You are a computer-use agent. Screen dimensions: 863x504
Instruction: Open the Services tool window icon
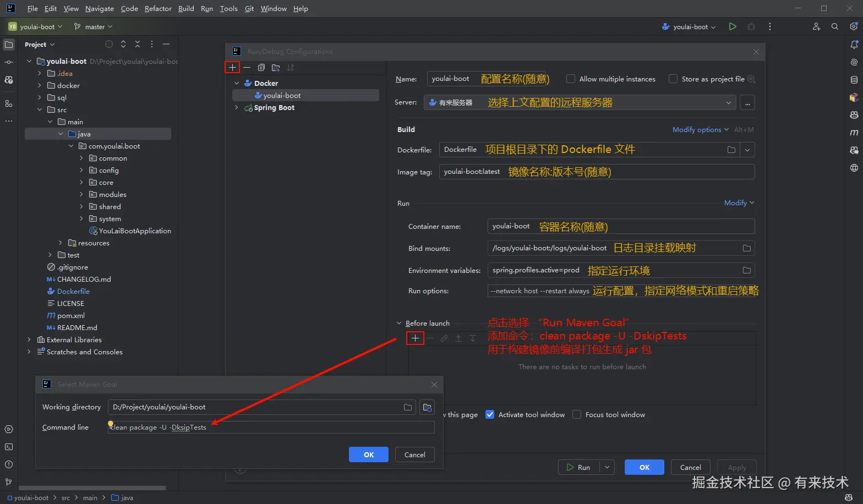(x=9, y=429)
